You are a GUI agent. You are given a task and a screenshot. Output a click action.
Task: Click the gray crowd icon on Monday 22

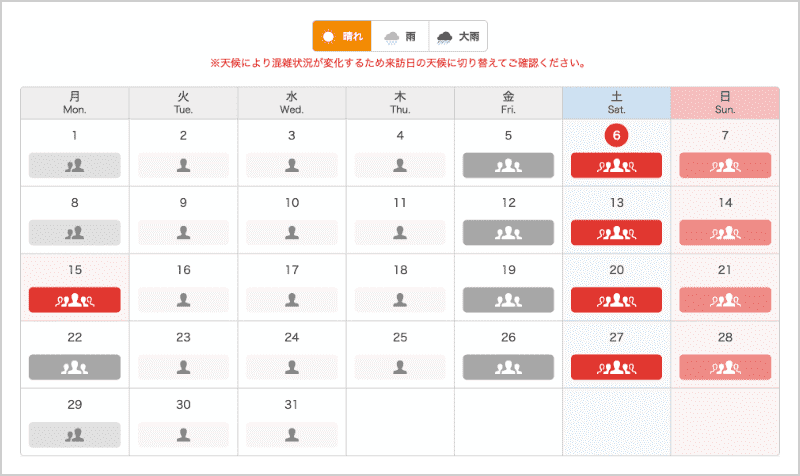click(x=75, y=367)
